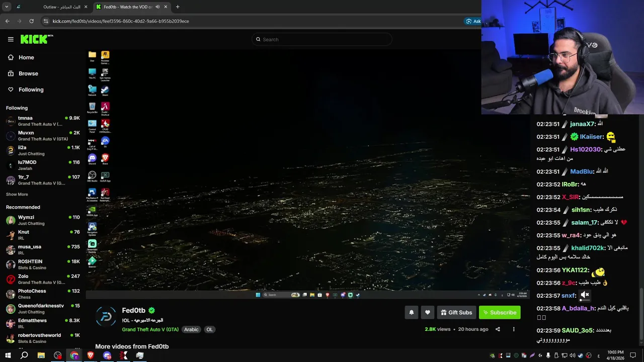The height and width of the screenshot is (362, 644).
Task: Expand Show More followed channels
Action: (17, 194)
